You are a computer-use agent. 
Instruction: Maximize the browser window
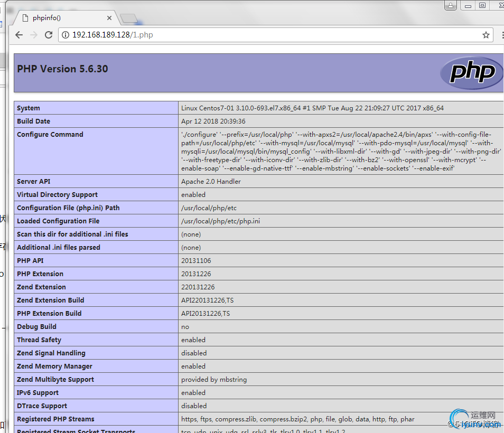(482, 5)
